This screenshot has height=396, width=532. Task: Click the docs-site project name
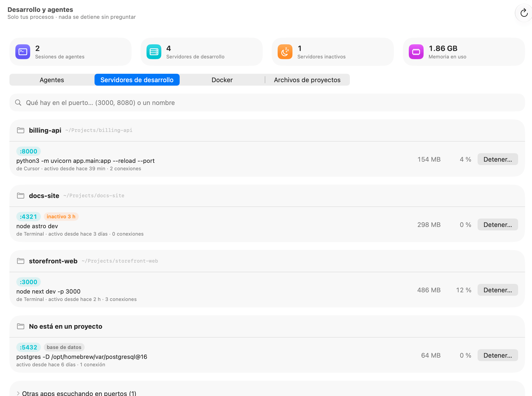click(x=44, y=196)
